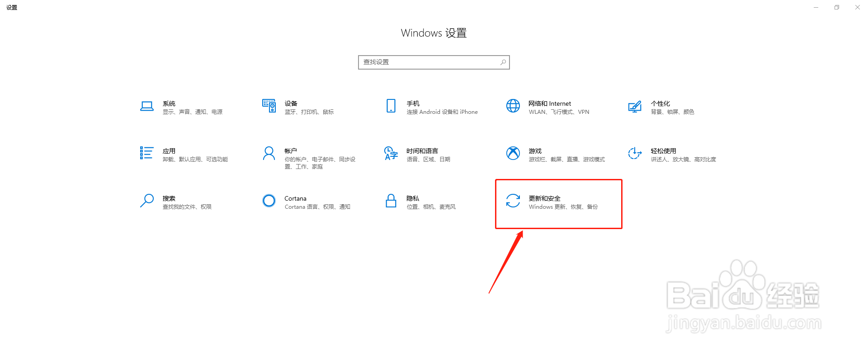Open 游戏 settings label
Viewport: 868px width, 352px height.
535,151
